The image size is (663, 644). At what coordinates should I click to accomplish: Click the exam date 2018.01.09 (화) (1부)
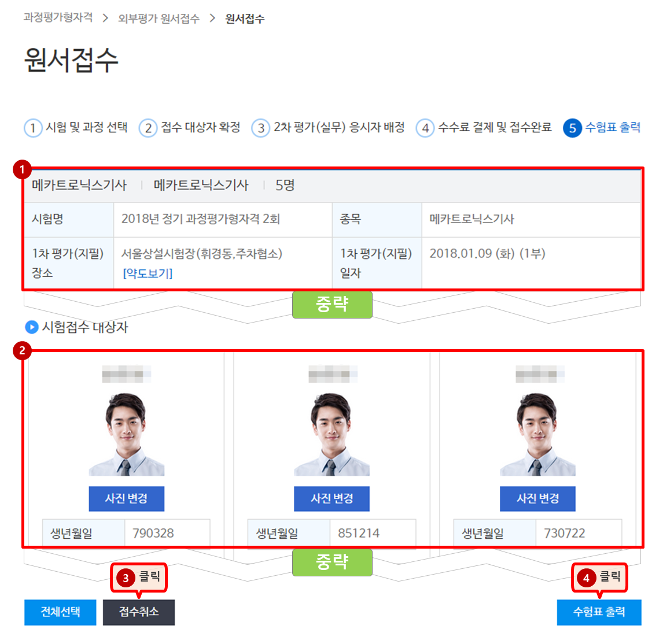488,254
